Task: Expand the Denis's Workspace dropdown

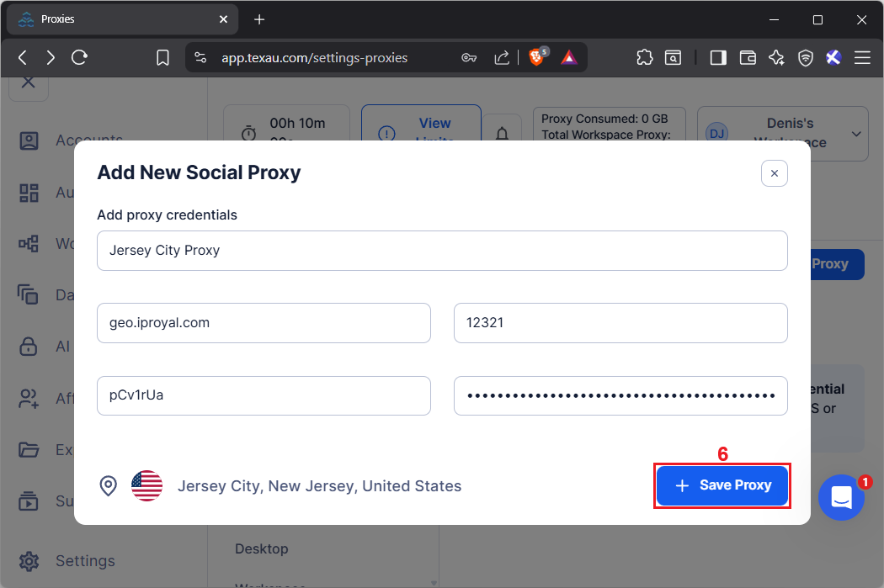Action: pyautogui.click(x=856, y=134)
